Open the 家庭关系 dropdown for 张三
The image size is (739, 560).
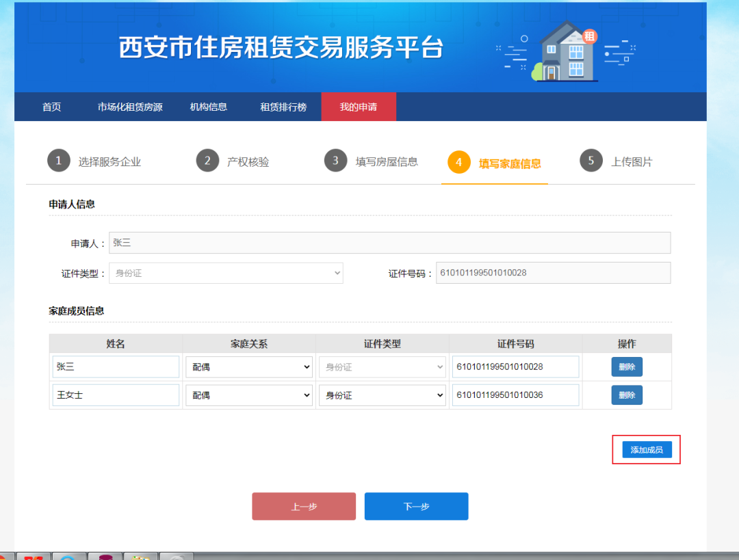(249, 367)
